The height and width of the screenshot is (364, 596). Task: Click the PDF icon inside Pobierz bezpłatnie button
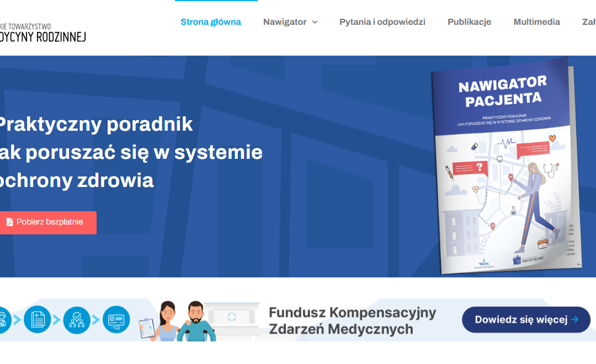coord(9,222)
